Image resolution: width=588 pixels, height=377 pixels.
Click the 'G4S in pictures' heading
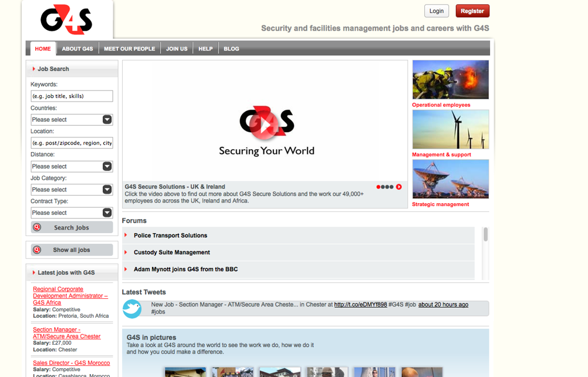[151, 338]
